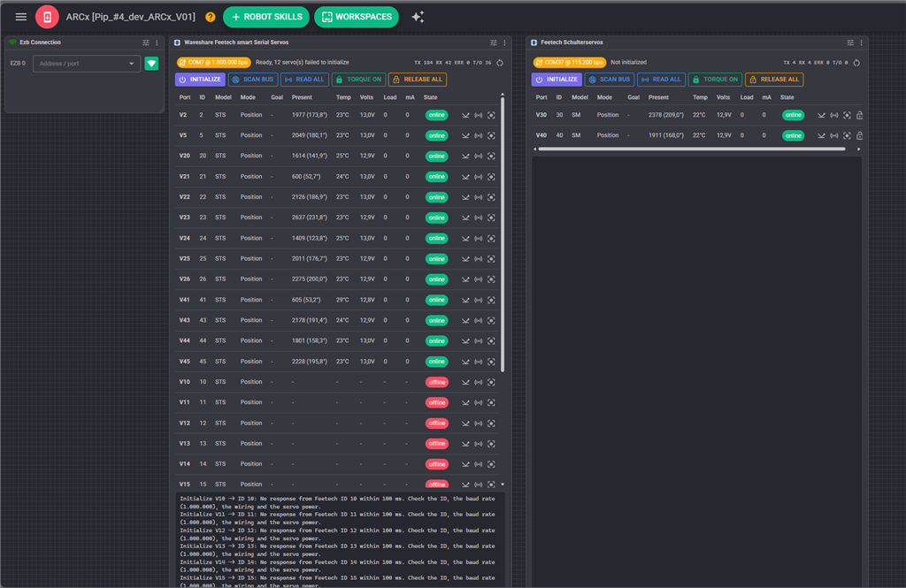This screenshot has height=588, width=906.
Task: Click 'Not initialized' status text
Action: (629, 63)
